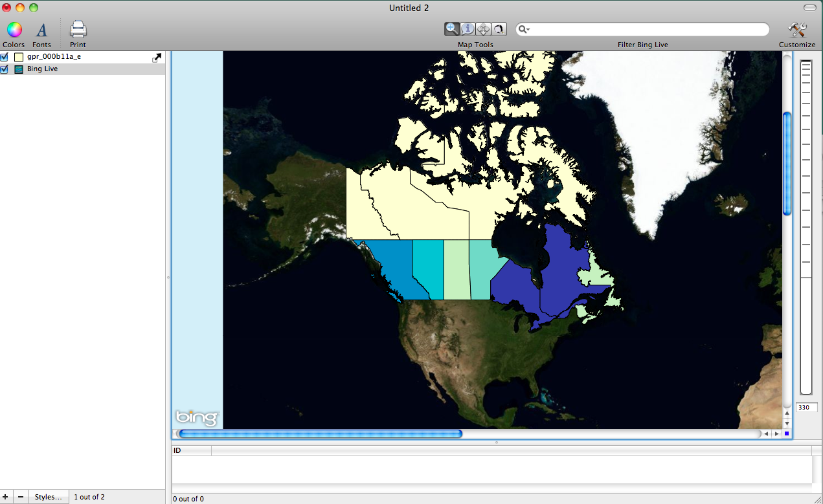Open the Fonts panel
Image resolution: width=823 pixels, height=504 pixels.
[41, 30]
